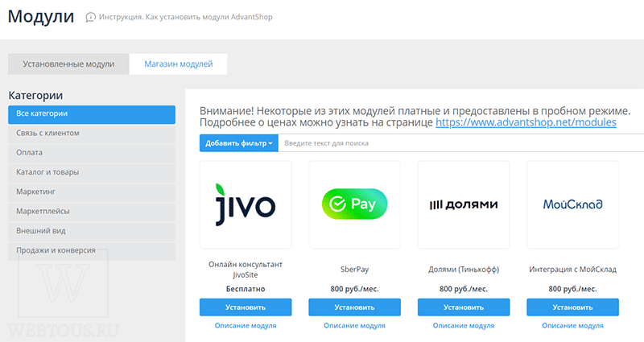Viewport: 644px width, 342px height.
Task: Install the МойСклад integration module
Action: (x=572, y=307)
